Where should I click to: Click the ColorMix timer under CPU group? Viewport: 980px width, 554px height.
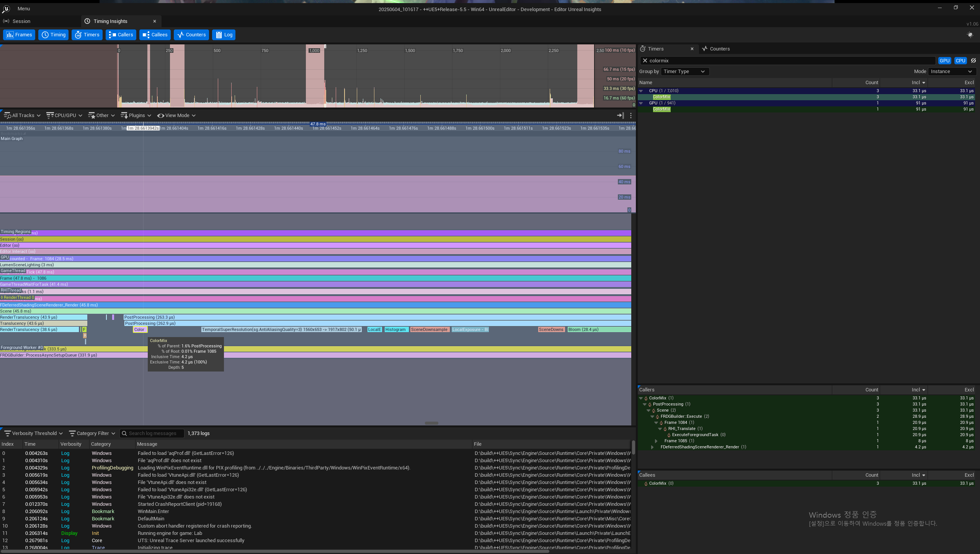661,97
